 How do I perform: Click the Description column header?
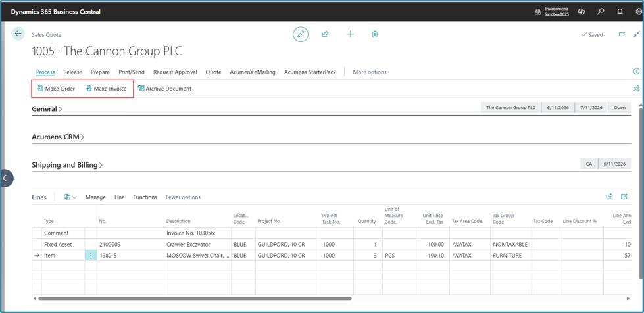pos(178,221)
